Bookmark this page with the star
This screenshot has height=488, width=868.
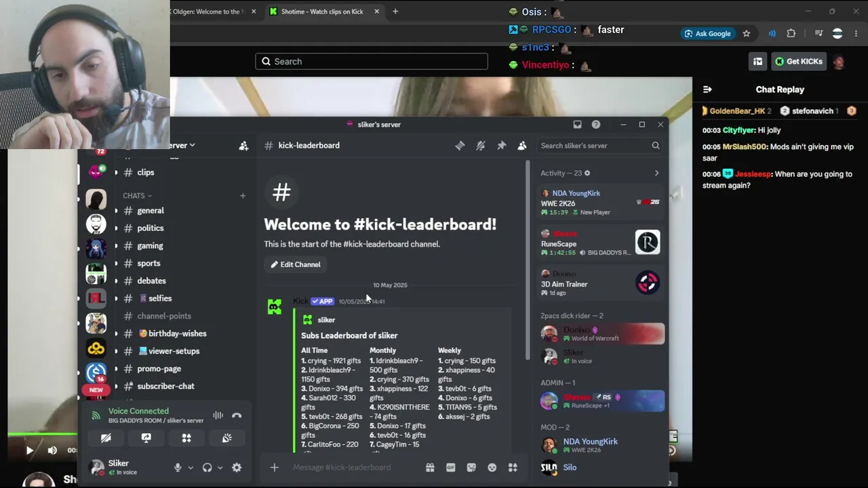pos(747,34)
